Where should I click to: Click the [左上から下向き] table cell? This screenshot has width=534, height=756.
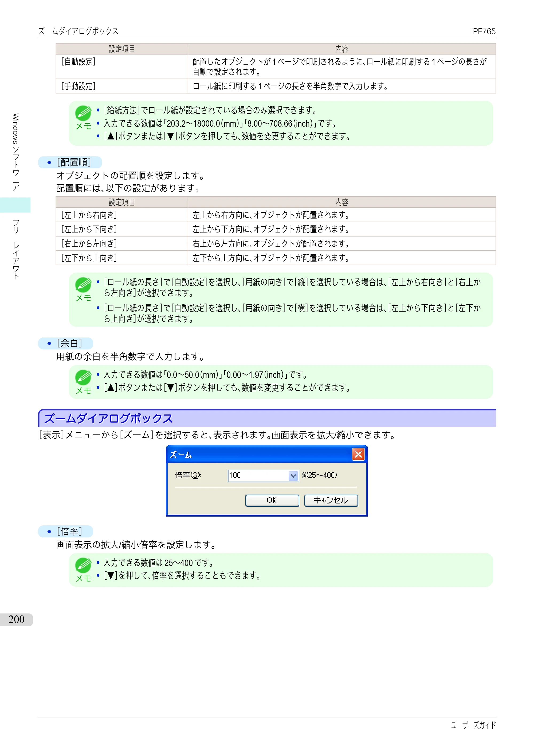(x=122, y=229)
